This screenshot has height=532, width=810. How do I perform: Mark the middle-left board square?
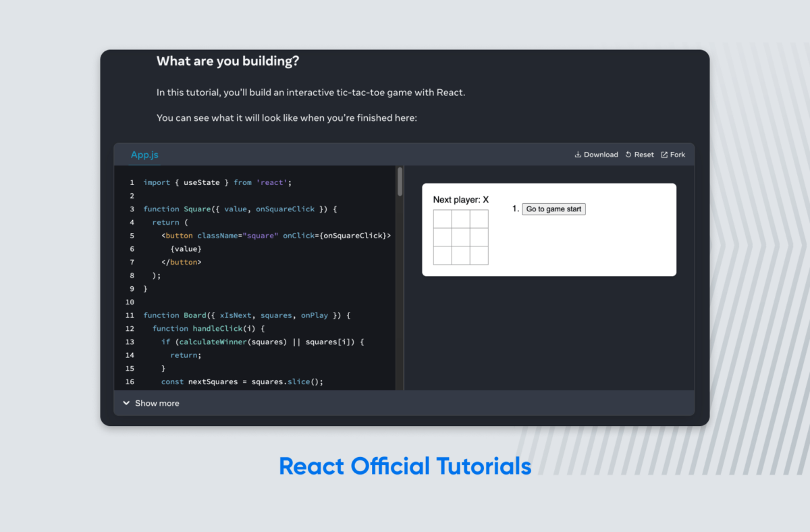pyautogui.click(x=443, y=237)
